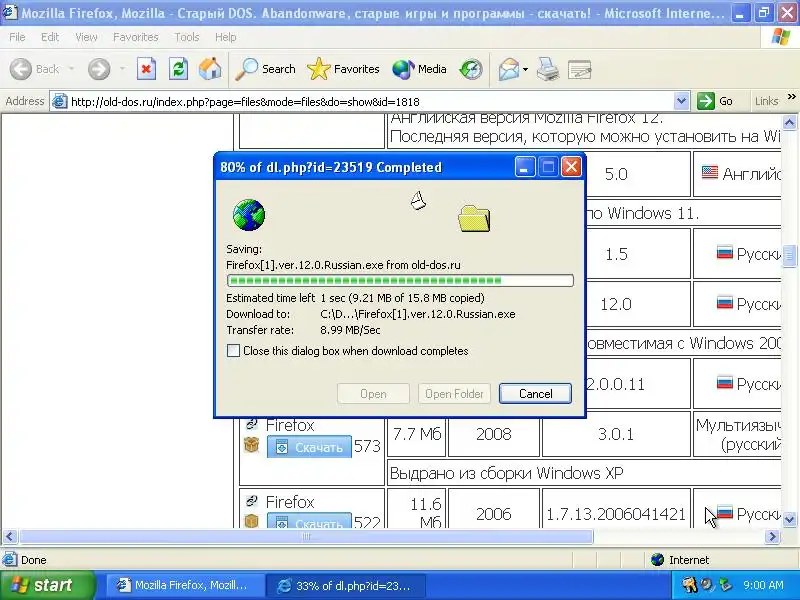Screen dimensions: 800x600
Task: Open the Windows Start menu
Action: (x=47, y=585)
